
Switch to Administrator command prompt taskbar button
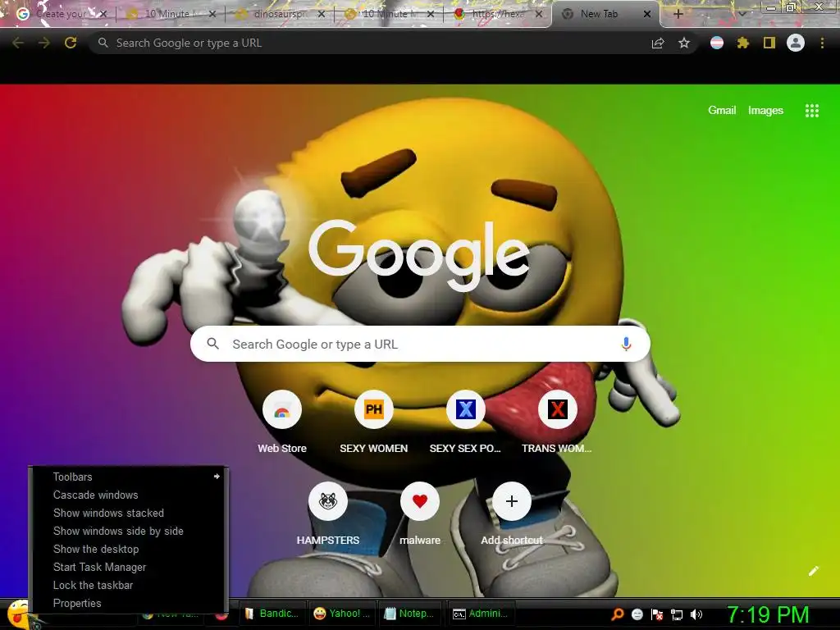pos(481,614)
